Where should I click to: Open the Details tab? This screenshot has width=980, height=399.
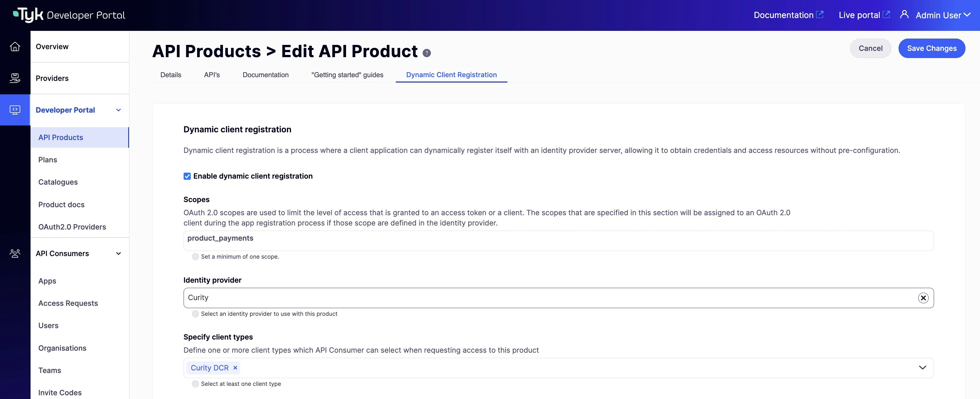[x=170, y=75]
